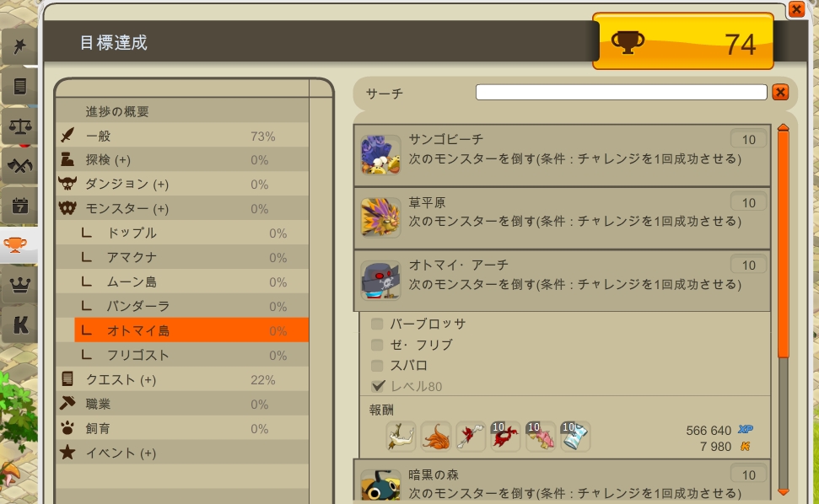
Task: Toggle the バーブロッサ checkbox
Action: [x=377, y=324]
